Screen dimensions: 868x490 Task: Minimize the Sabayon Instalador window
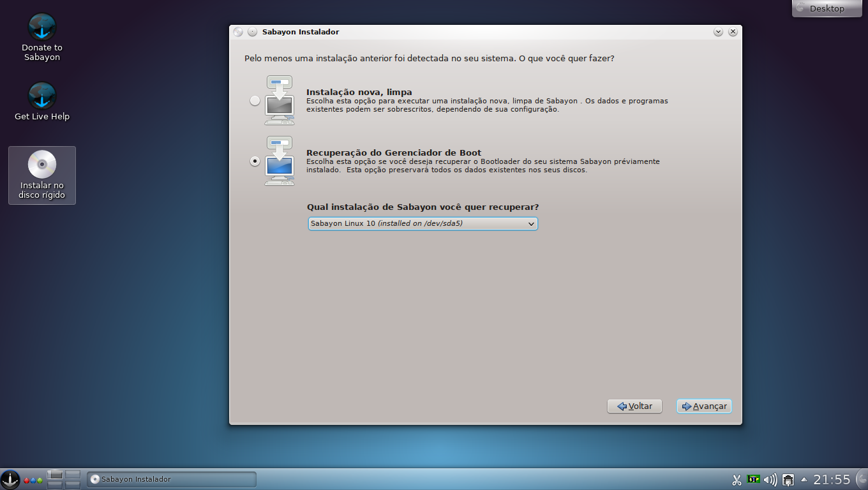point(719,32)
